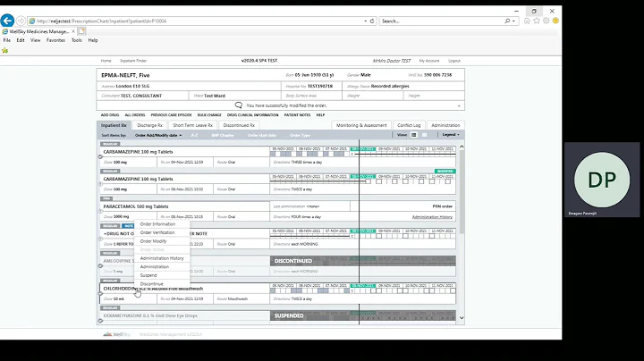Open PREVIOUS CARE EPISODE
644x361 pixels.
coord(171,115)
